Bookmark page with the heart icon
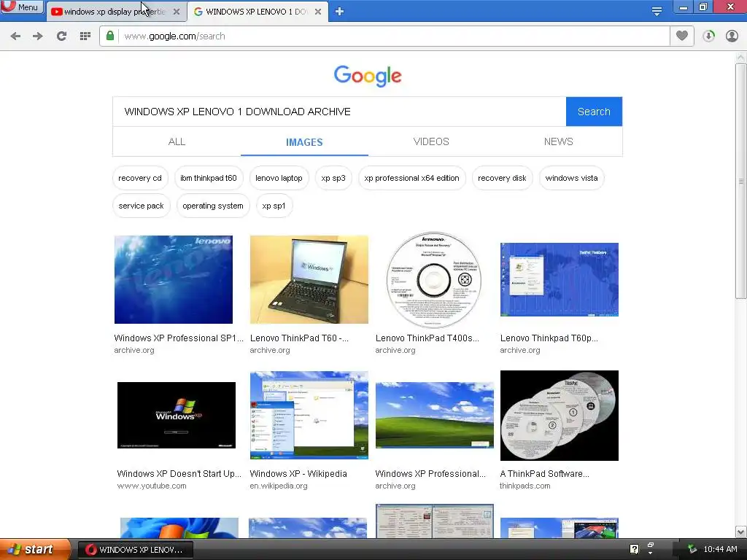The image size is (747, 560). click(682, 36)
